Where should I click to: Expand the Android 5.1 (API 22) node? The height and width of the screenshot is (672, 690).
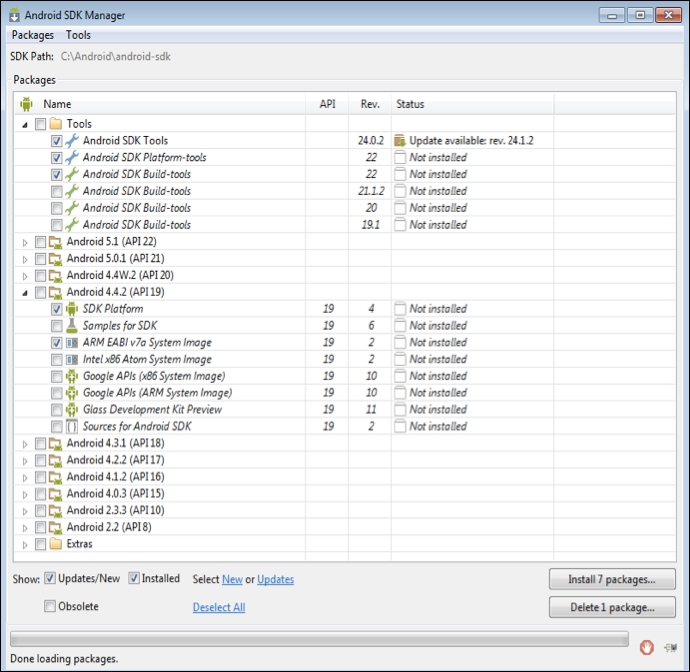pos(25,242)
